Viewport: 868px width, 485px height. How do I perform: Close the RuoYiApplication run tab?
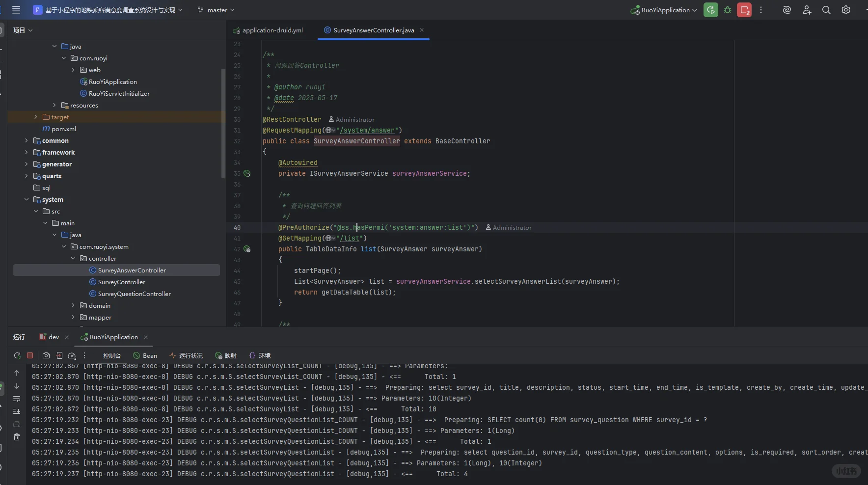[146, 337]
